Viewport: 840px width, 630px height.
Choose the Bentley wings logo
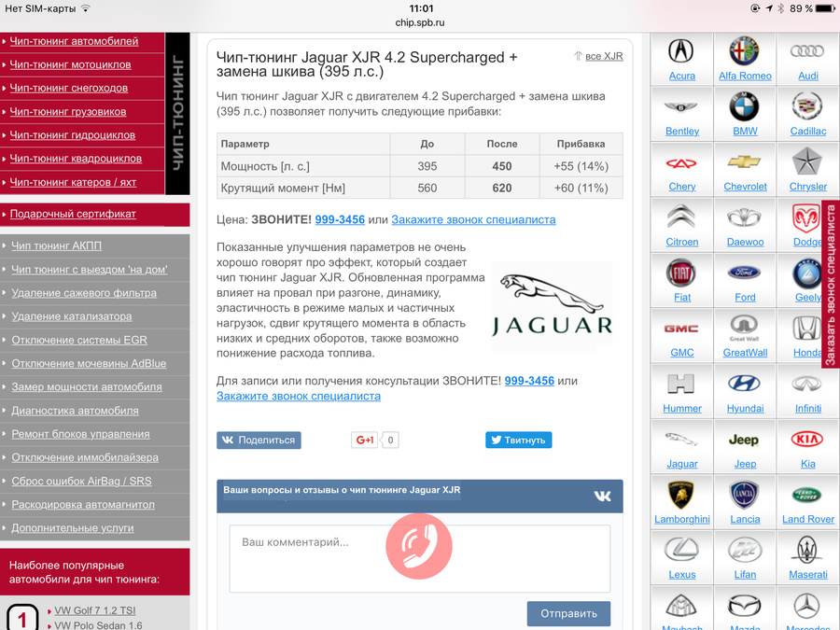pyautogui.click(x=681, y=107)
